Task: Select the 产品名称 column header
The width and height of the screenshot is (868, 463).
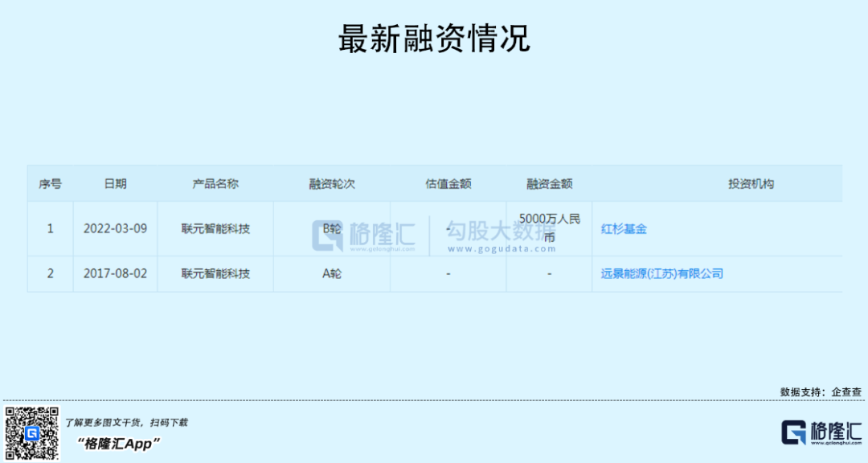Action: pos(215,184)
